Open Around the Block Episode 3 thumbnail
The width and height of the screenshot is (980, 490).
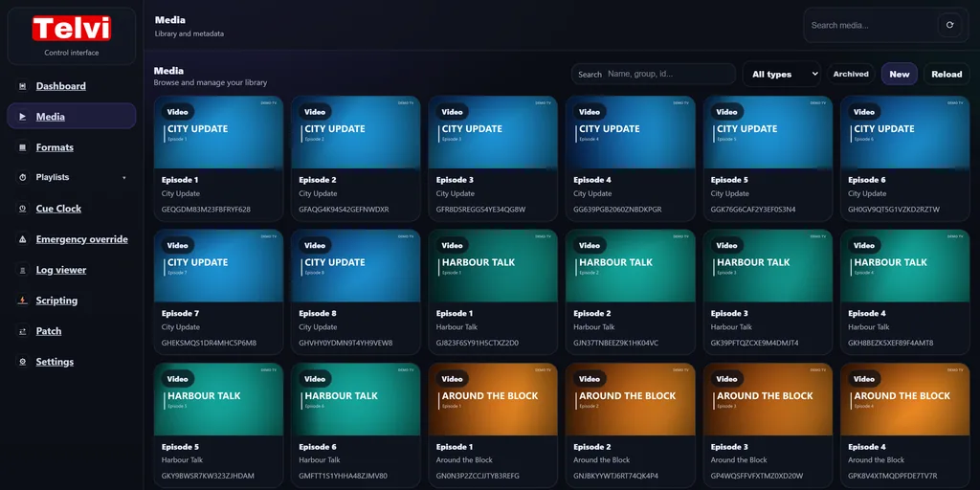tap(768, 399)
